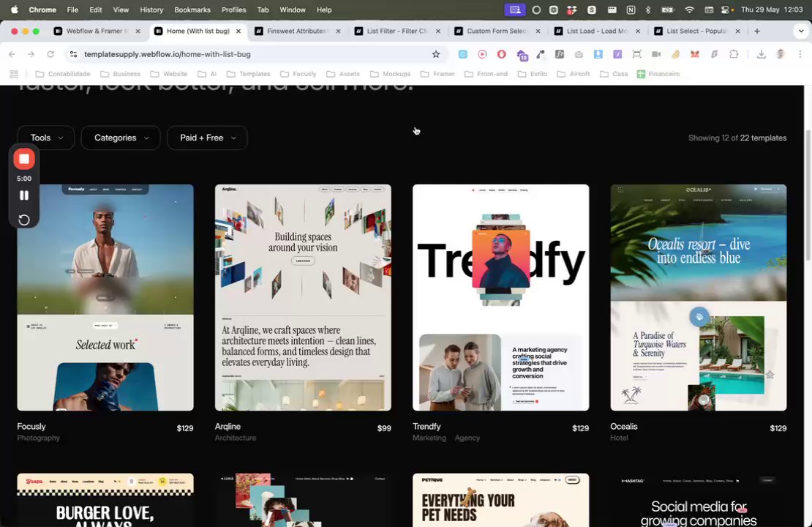Viewport: 812px width, 527px height.
Task: Click the Ocealis template title
Action: tap(624, 427)
